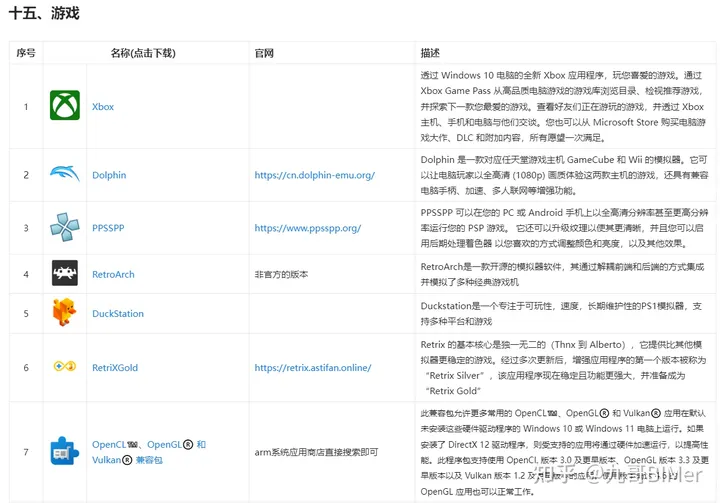Viewport: 720px width, 503px height.
Task: Click the arm系统应用商店直接搜索即可 cell
Action: click(x=316, y=452)
